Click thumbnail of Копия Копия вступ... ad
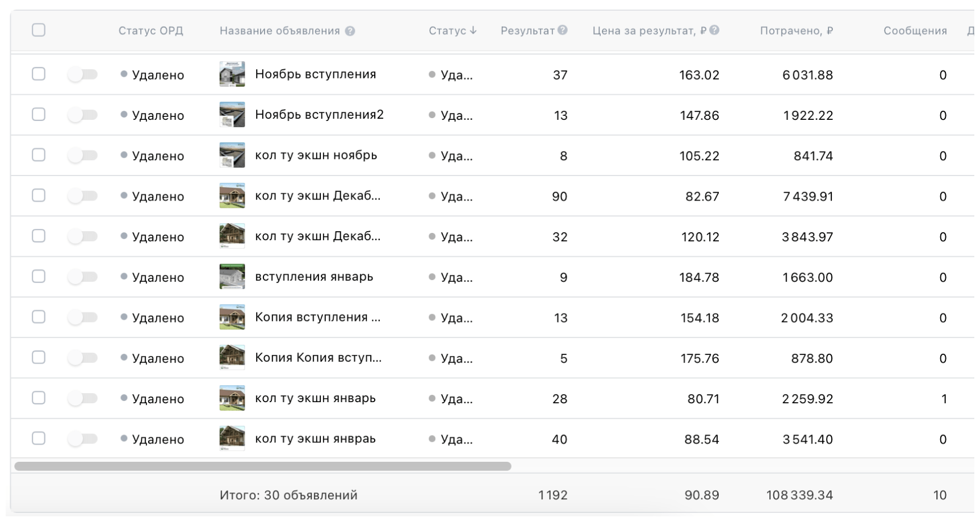Screen dimensions: 980x522 tap(232, 358)
